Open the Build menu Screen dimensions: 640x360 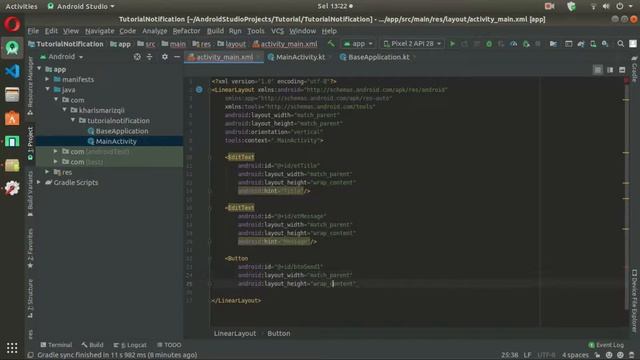pyautogui.click(x=215, y=31)
